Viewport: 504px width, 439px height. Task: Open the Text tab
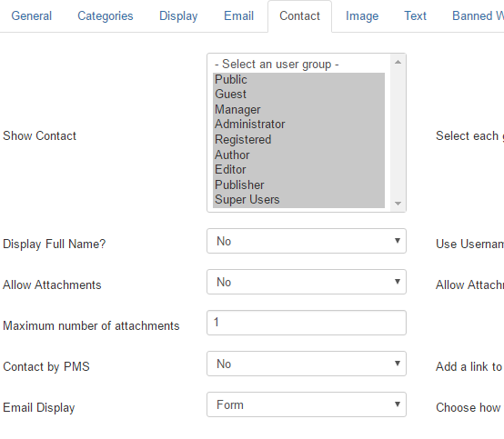point(415,15)
